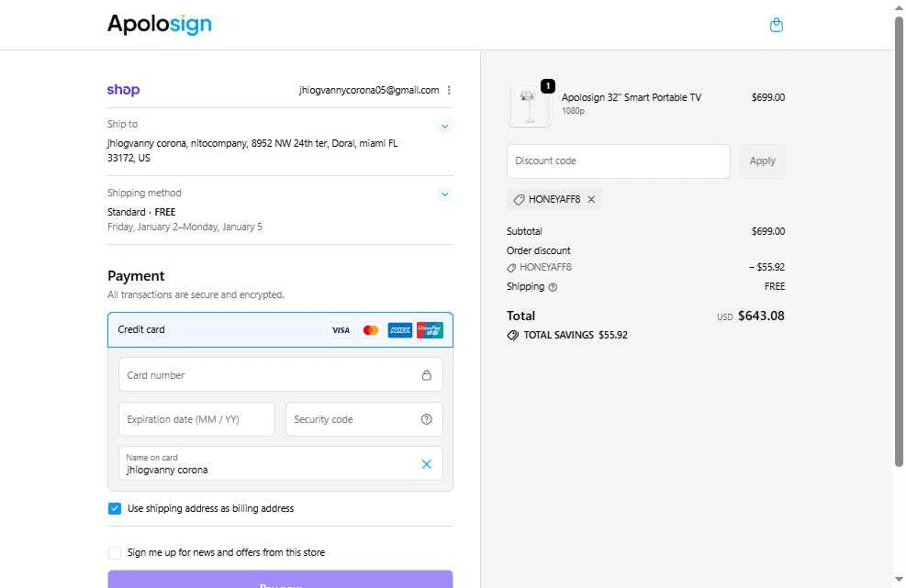906x588 pixels.
Task: Click the shipping address text
Action: point(252,150)
